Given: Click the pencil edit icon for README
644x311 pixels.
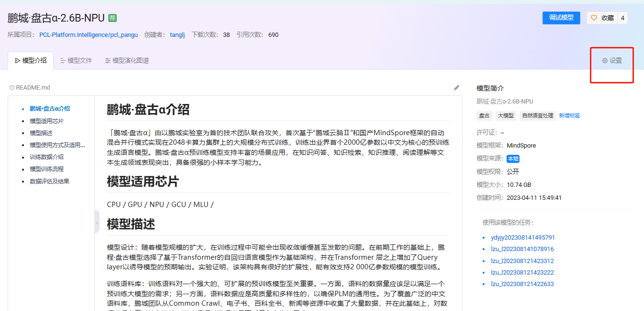Looking at the screenshot, I should pos(456,88).
